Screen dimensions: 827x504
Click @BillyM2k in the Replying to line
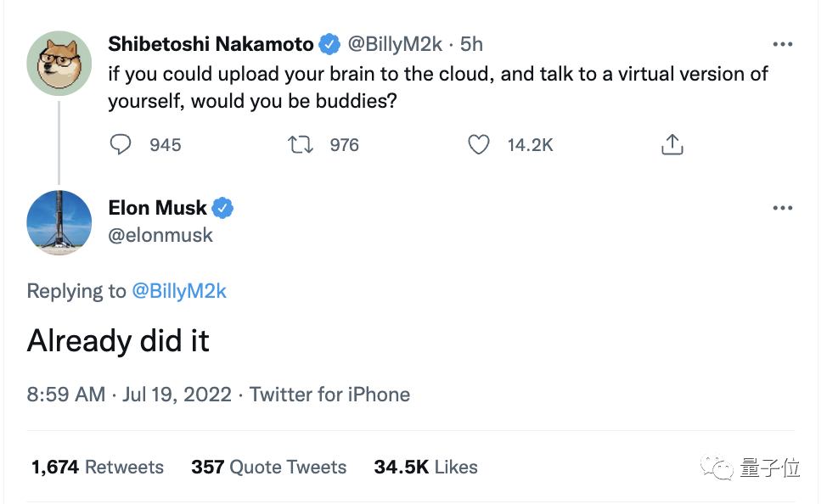click(179, 291)
